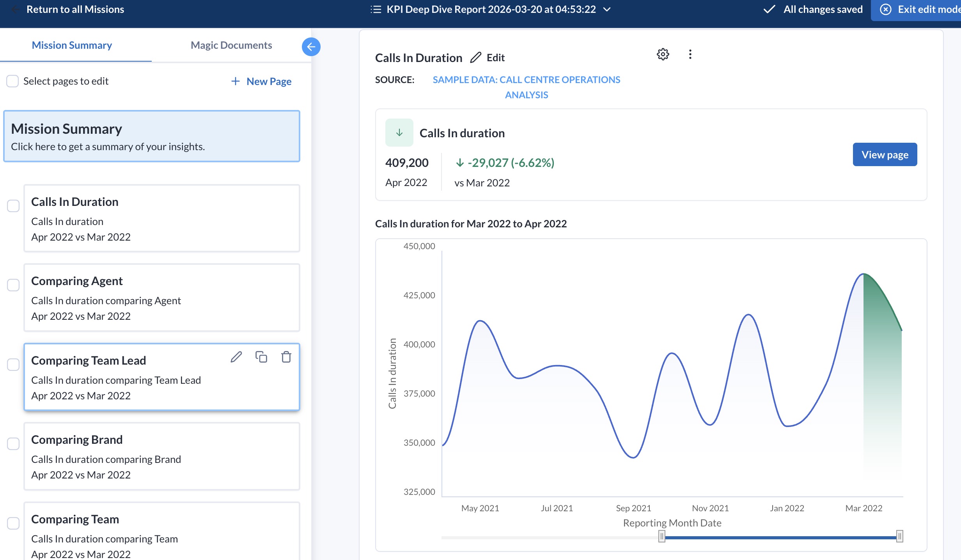
Task: Click the View page button
Action: tap(885, 154)
